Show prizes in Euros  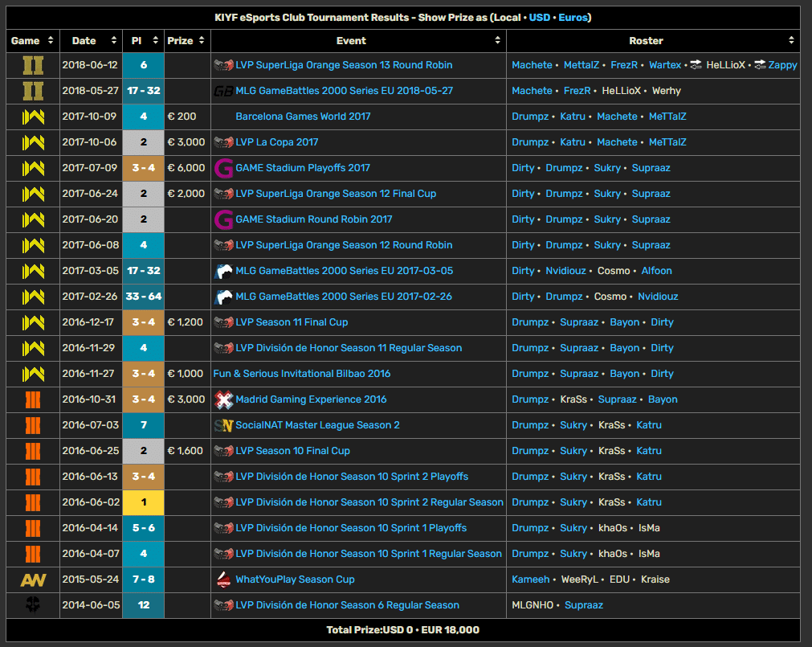[x=573, y=18]
